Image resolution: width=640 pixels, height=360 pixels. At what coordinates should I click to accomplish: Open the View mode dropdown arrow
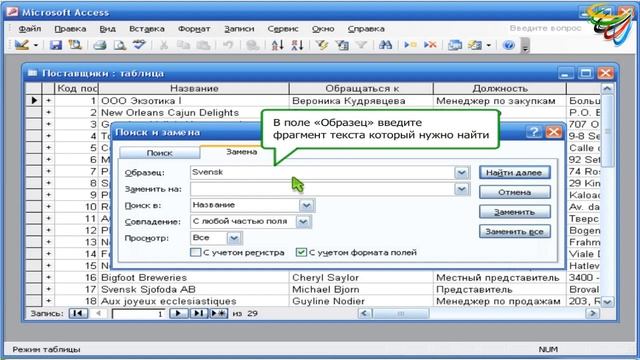(36, 45)
